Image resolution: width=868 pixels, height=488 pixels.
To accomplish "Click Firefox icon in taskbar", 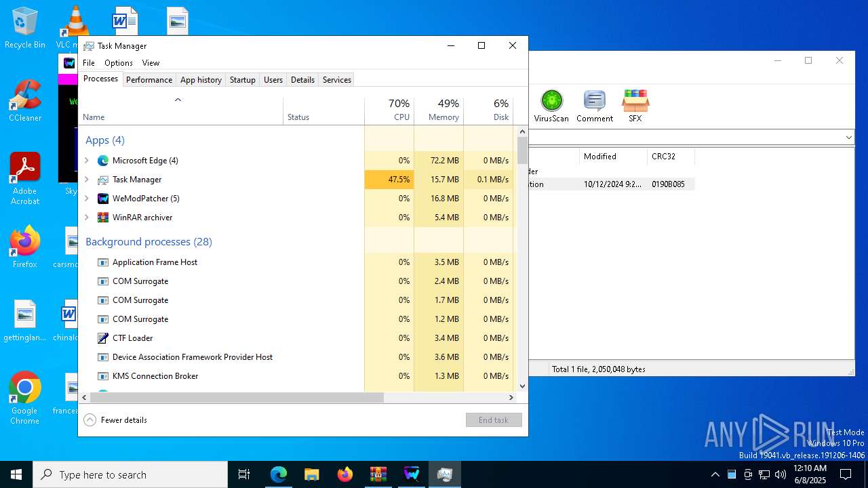I will [x=345, y=474].
